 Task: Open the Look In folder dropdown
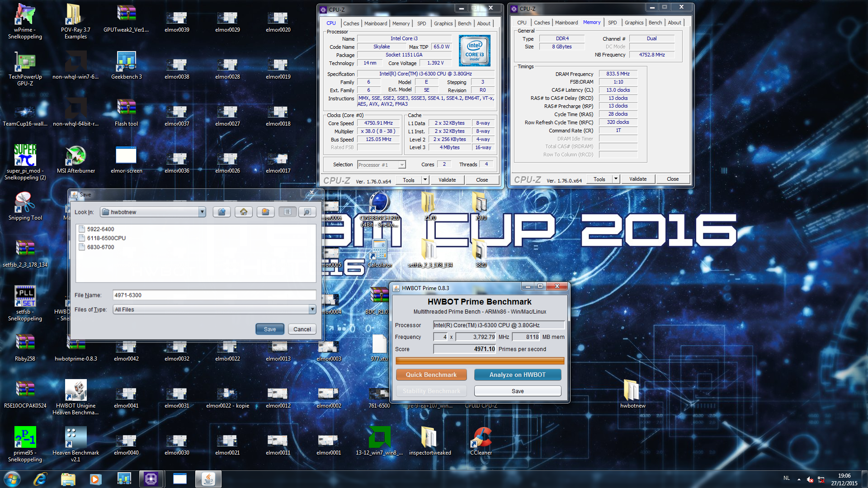(x=202, y=212)
